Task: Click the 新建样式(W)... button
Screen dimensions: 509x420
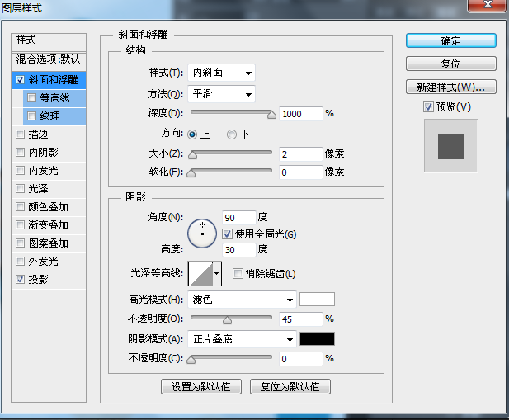Action: [450, 87]
